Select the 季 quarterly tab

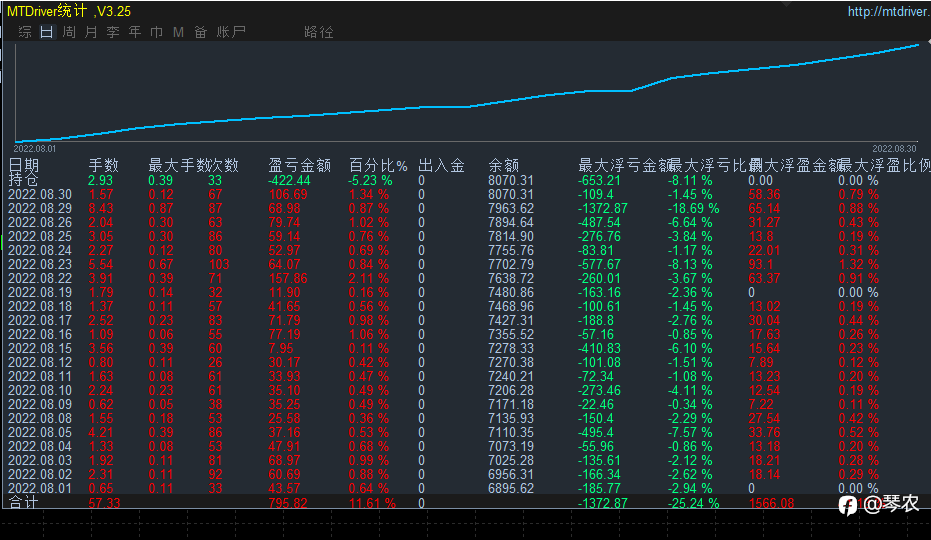coord(113,32)
